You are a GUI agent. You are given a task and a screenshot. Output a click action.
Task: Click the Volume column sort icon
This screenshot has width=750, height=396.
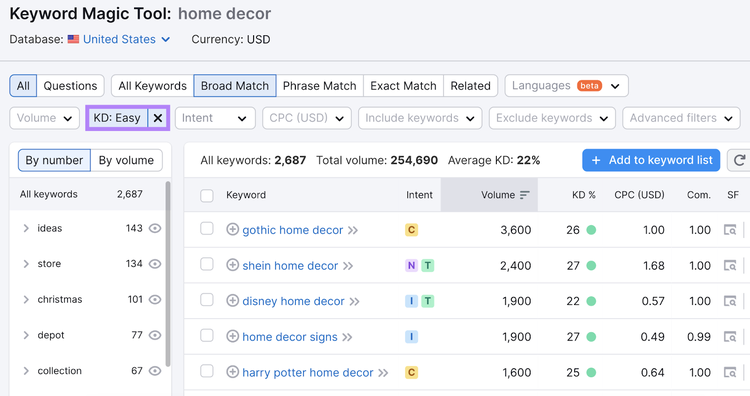point(525,195)
